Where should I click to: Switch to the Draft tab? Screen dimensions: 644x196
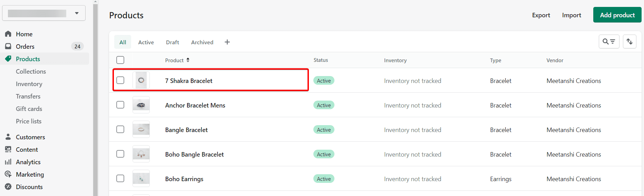point(173,42)
